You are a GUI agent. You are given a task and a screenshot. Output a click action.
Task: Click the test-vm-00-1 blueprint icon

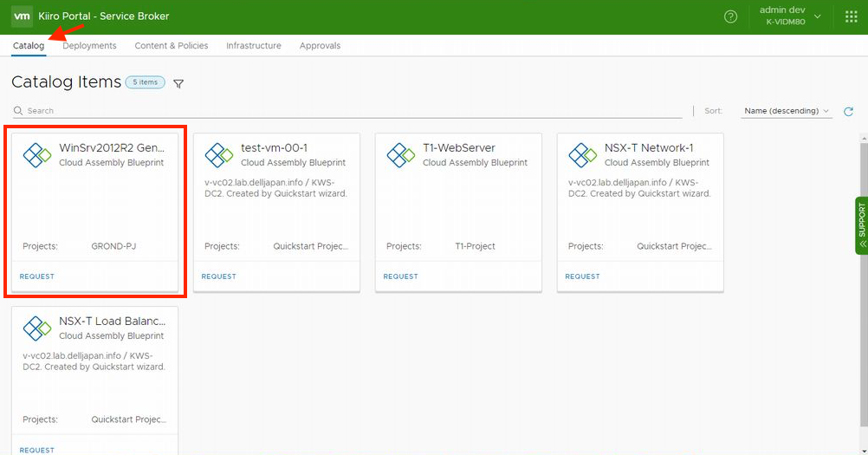click(218, 155)
